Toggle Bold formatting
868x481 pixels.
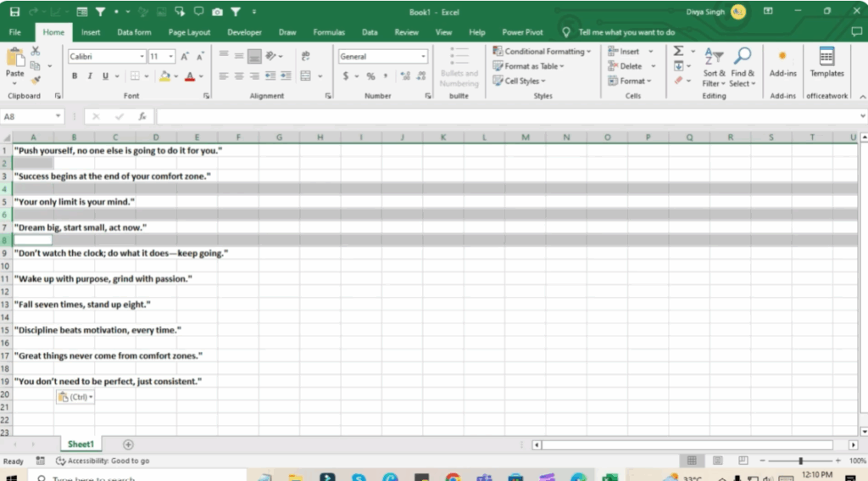(x=75, y=76)
